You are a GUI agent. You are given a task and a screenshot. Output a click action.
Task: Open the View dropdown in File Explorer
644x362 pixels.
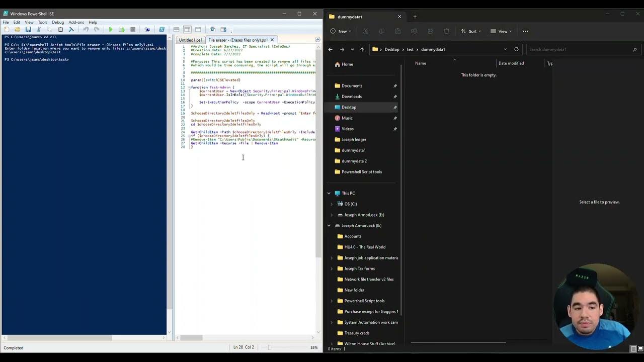click(501, 31)
